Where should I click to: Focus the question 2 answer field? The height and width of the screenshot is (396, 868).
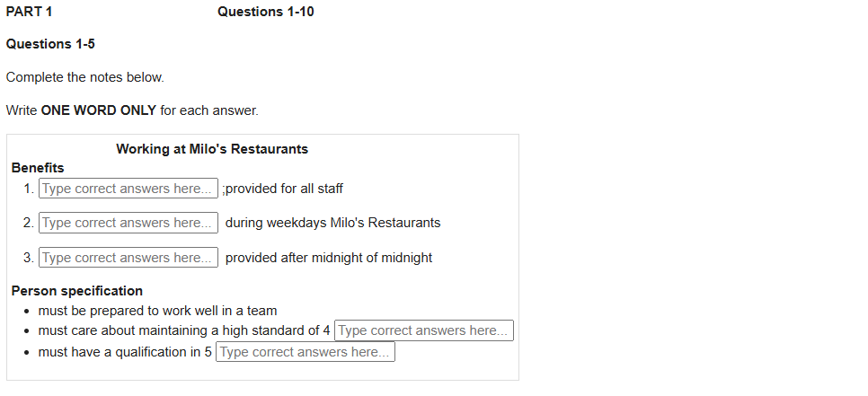(x=128, y=223)
